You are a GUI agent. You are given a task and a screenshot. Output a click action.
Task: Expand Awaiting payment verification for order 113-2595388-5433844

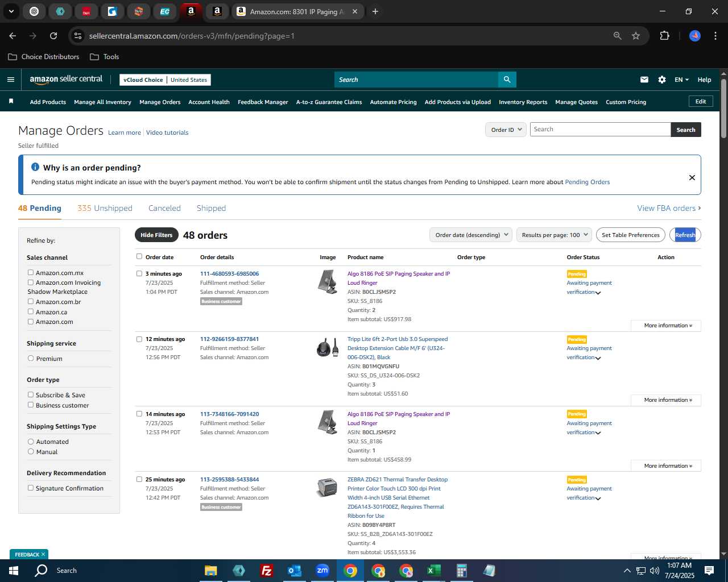[x=598, y=498]
